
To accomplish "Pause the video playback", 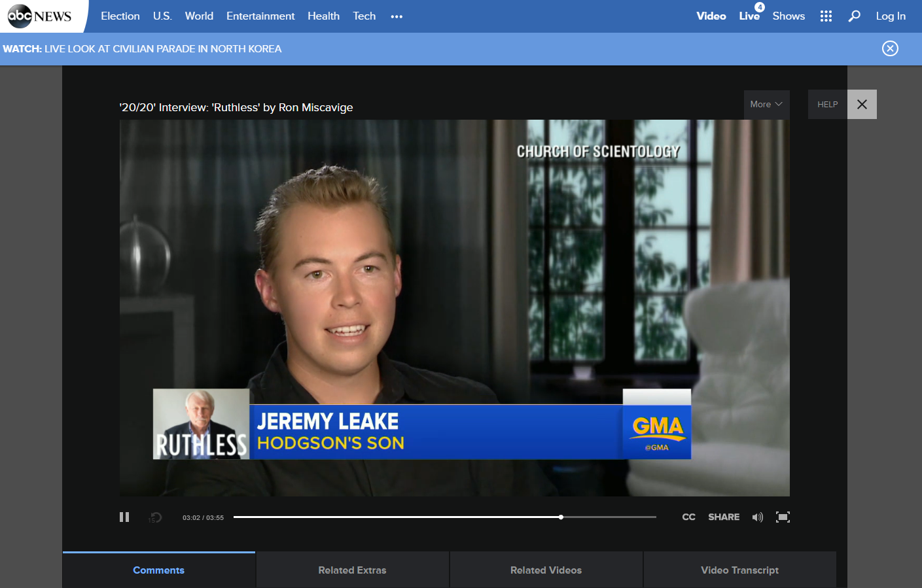I will click(x=124, y=517).
